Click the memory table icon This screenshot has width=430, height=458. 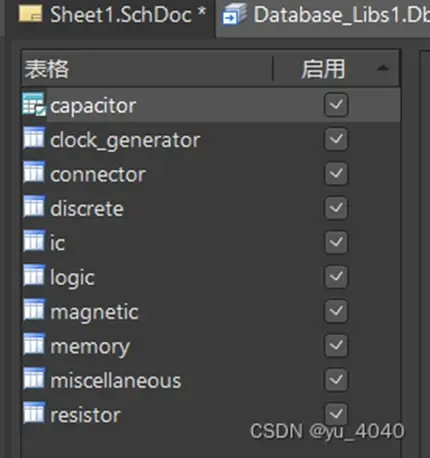[x=34, y=344]
